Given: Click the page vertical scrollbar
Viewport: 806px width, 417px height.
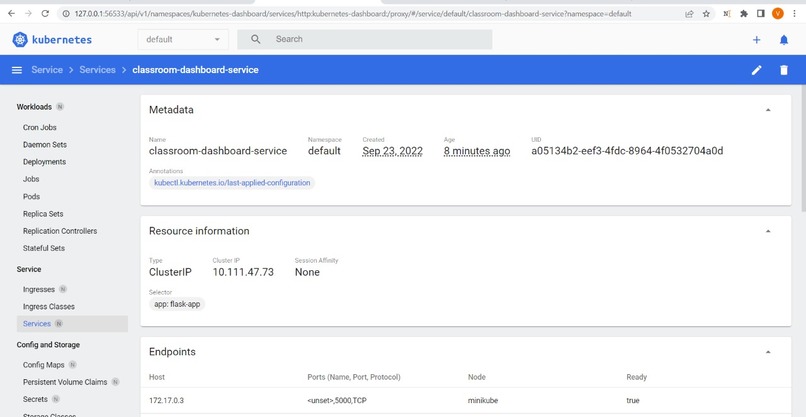Looking at the screenshot, I should tap(803, 149).
